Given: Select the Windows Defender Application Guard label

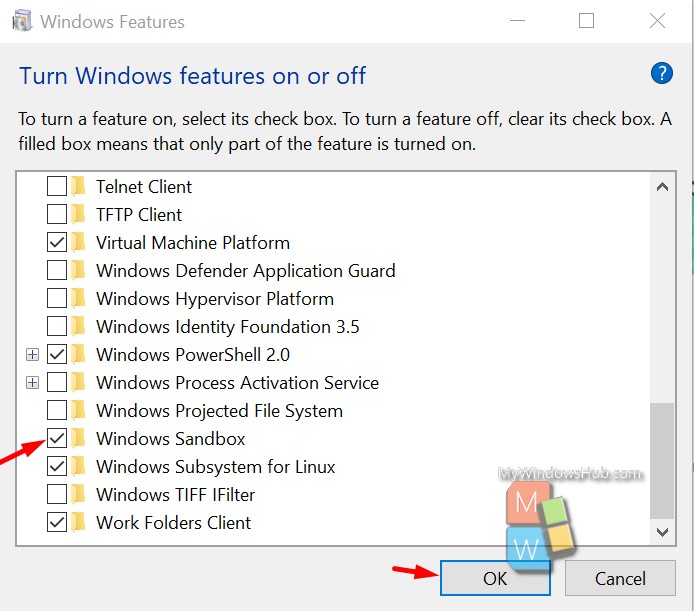Looking at the screenshot, I should (246, 271).
